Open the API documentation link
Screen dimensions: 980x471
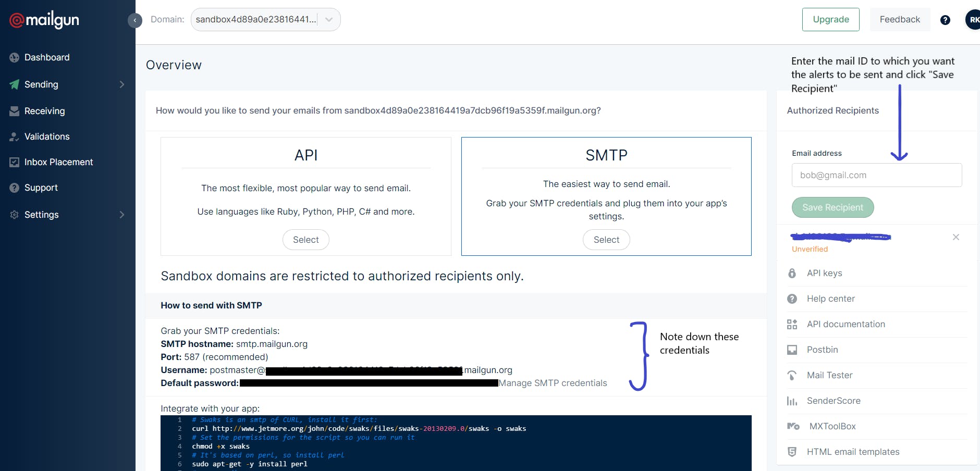pos(846,324)
